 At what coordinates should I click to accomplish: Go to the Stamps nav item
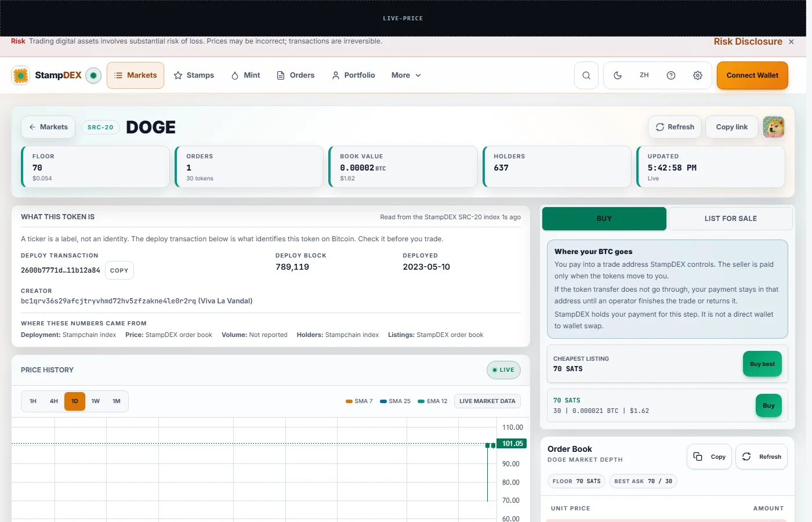point(194,75)
